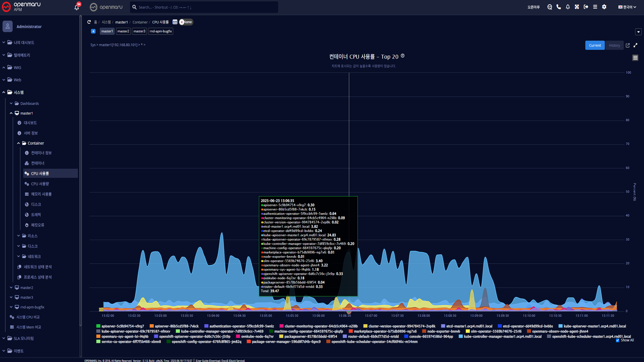This screenshot has width=644, height=362.
Task: Open the 한국어 language dropdown
Action: pyautogui.click(x=627, y=7)
